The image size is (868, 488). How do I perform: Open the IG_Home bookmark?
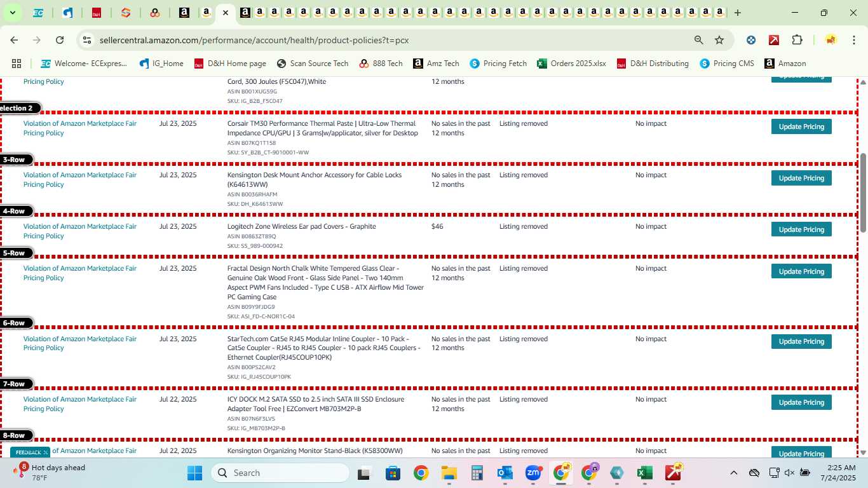pyautogui.click(x=161, y=64)
